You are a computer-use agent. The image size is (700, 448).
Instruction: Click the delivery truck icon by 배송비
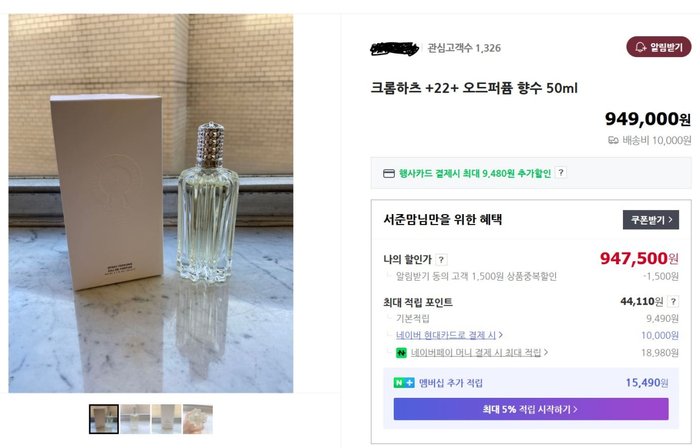click(x=613, y=141)
